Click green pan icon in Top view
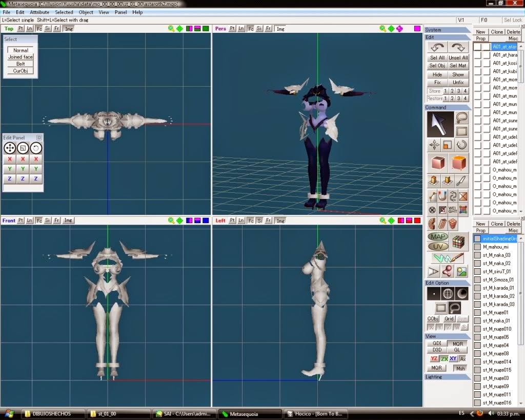Viewport: 525px width, 420px height. click(180, 29)
